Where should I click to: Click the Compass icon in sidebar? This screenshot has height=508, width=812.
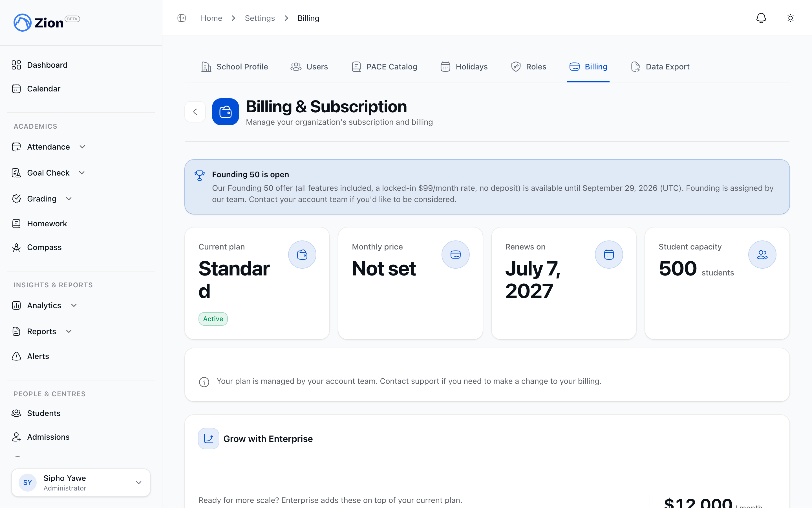[x=16, y=247]
